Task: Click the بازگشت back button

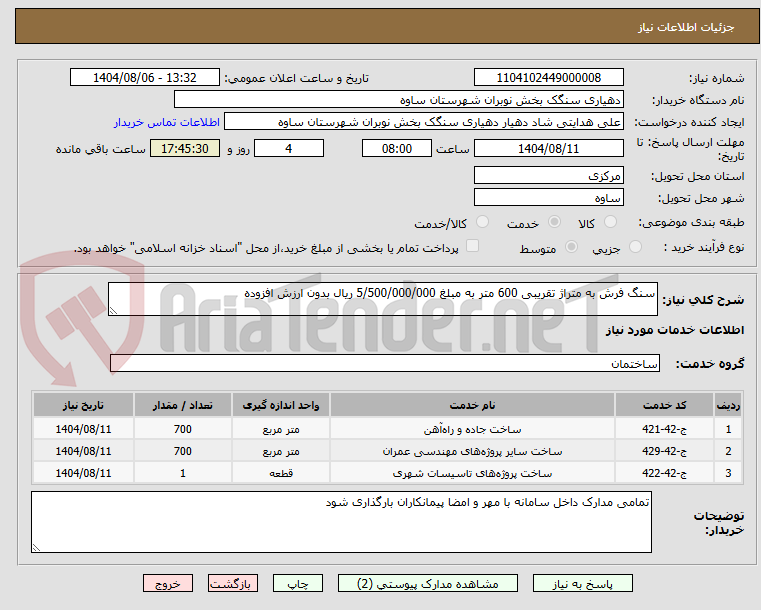Action: click(232, 583)
